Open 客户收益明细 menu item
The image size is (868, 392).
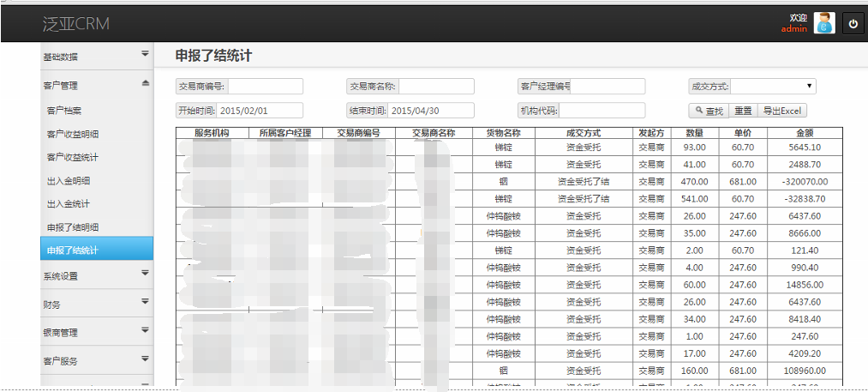[72, 134]
